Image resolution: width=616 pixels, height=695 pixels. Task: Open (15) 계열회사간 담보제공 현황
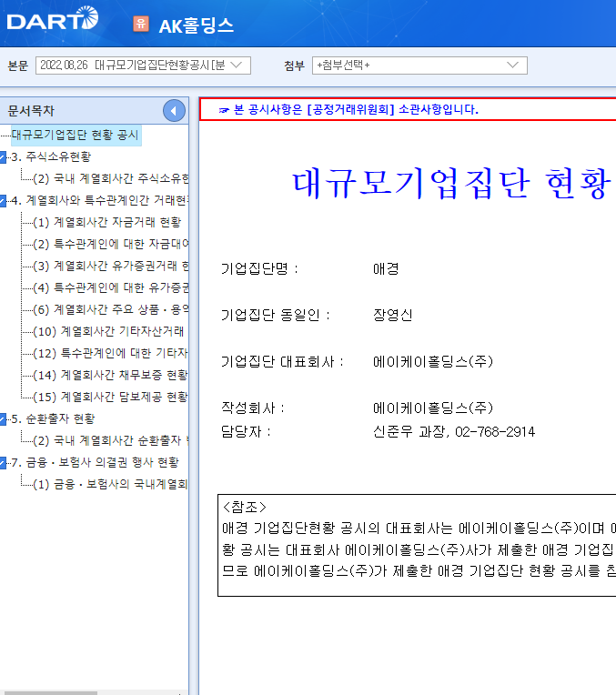110,397
